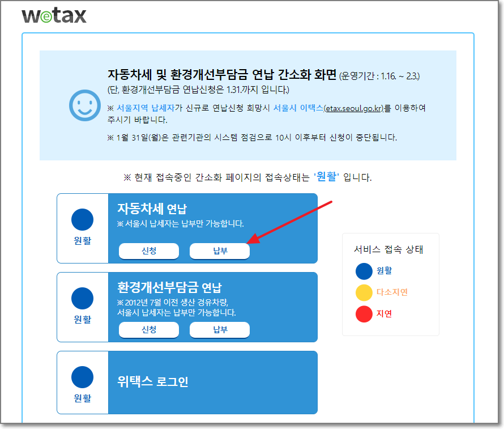Click 신청 under 자동차세 연납
The image size is (504, 429).
tap(148, 251)
